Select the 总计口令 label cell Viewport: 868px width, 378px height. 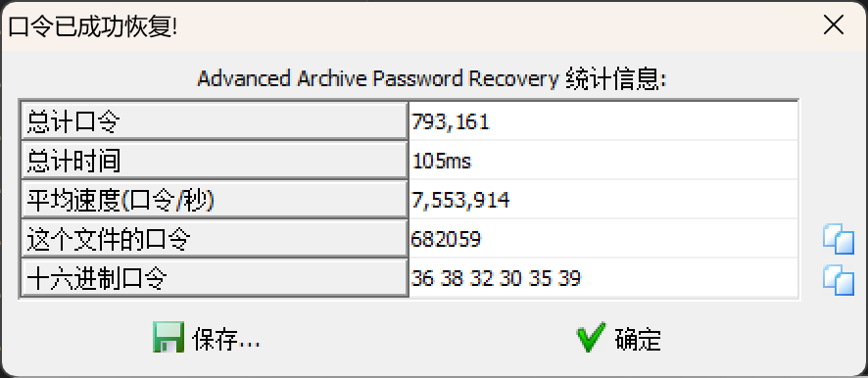tap(215, 121)
